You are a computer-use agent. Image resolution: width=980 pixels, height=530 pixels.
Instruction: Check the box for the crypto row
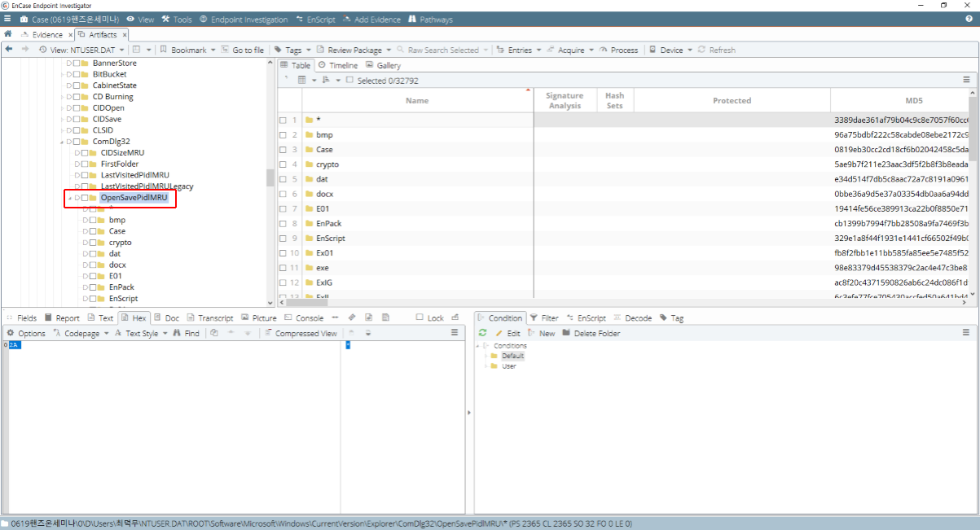(283, 164)
